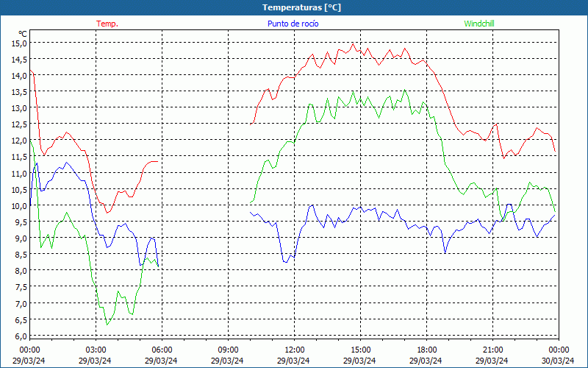The width and height of the screenshot is (588, 368).
Task: Click the 9,5 y-axis value
Action: (x=22, y=222)
